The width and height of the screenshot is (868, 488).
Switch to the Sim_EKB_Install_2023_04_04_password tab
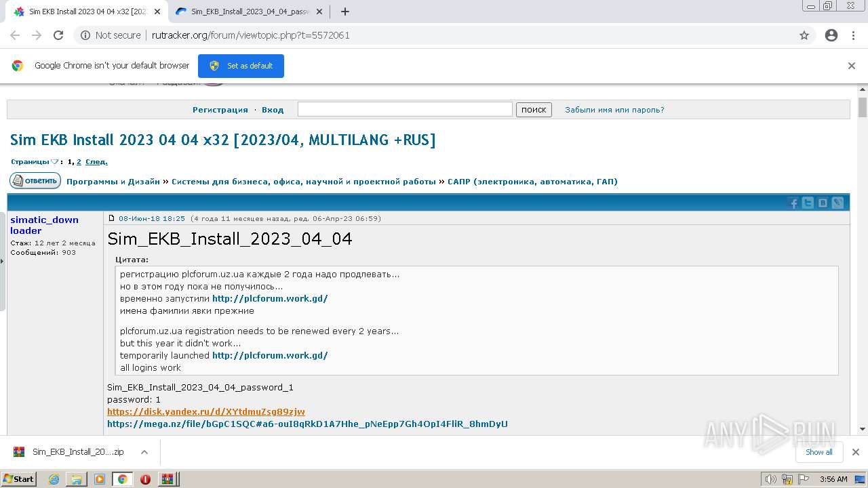250,12
